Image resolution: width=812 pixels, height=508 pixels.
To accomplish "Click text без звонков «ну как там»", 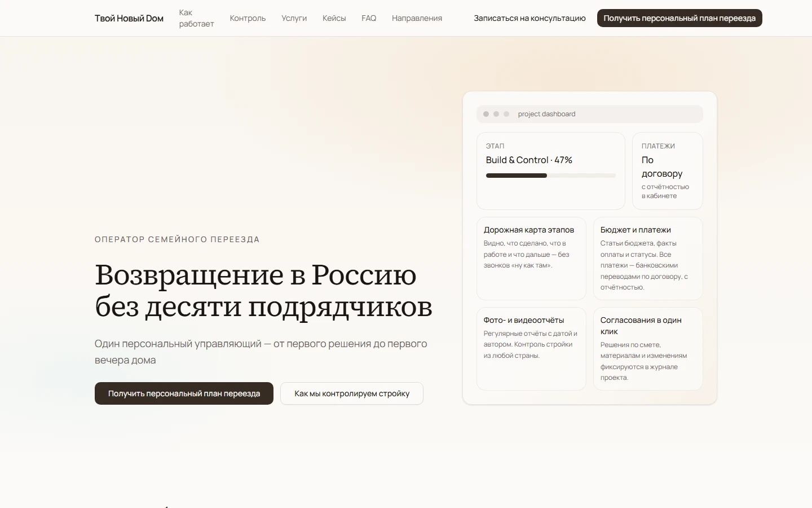I will click(527, 260).
